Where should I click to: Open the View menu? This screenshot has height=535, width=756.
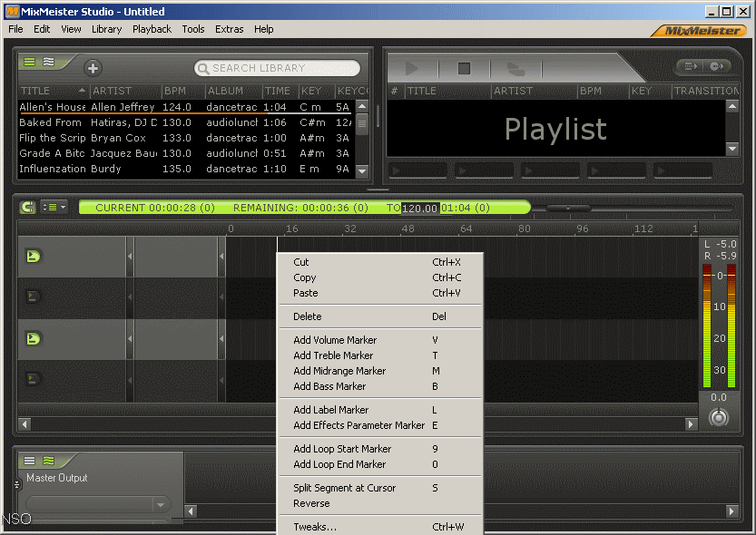coord(71,29)
